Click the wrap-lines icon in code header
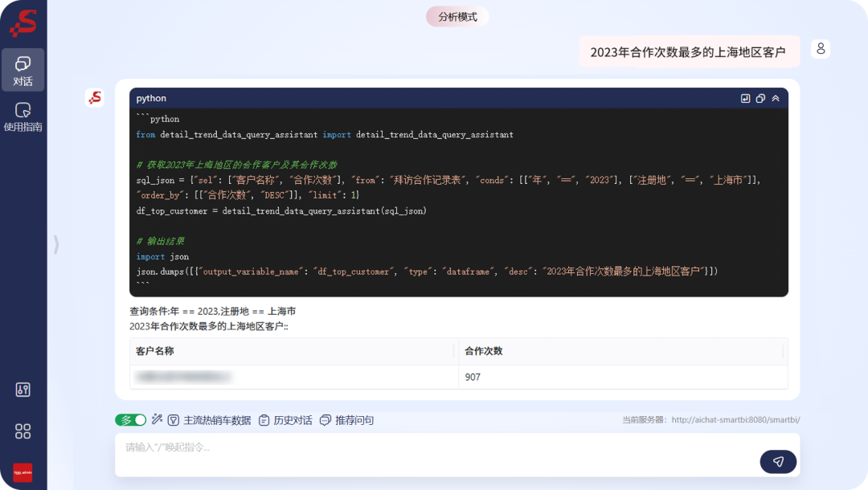 click(x=745, y=99)
